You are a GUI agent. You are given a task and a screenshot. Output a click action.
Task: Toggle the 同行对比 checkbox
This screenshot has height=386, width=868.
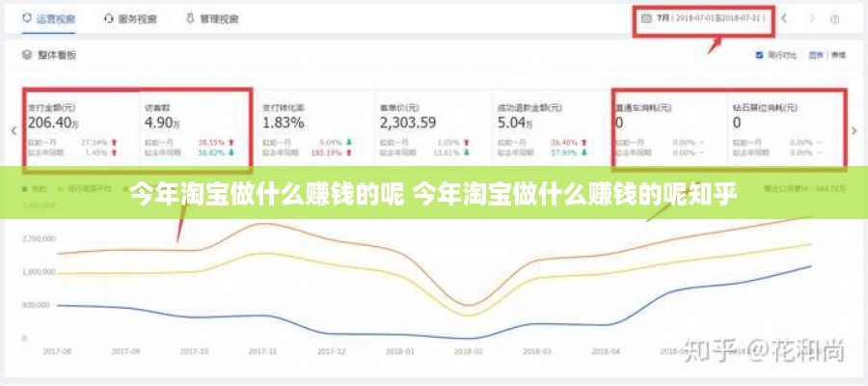coord(760,55)
